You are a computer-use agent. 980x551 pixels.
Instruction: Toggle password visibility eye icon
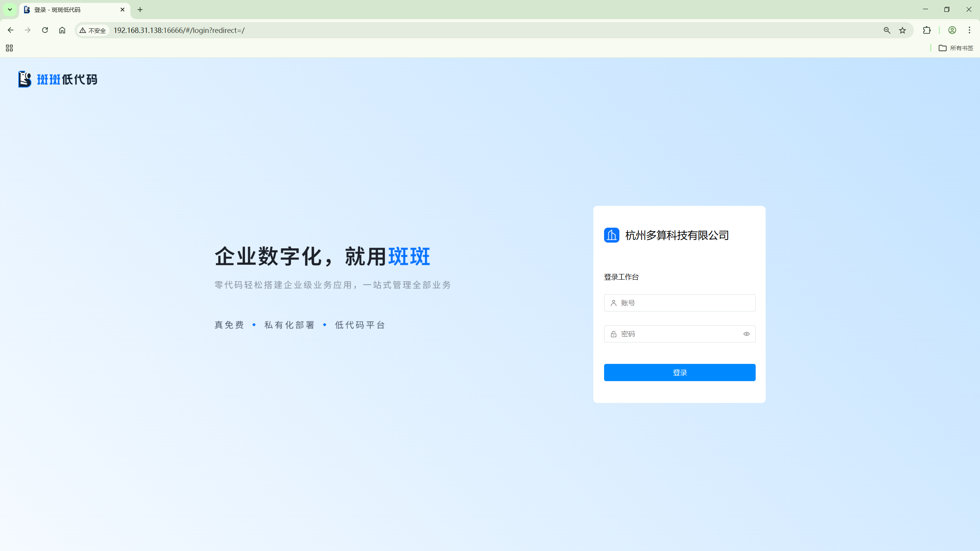[x=746, y=334]
